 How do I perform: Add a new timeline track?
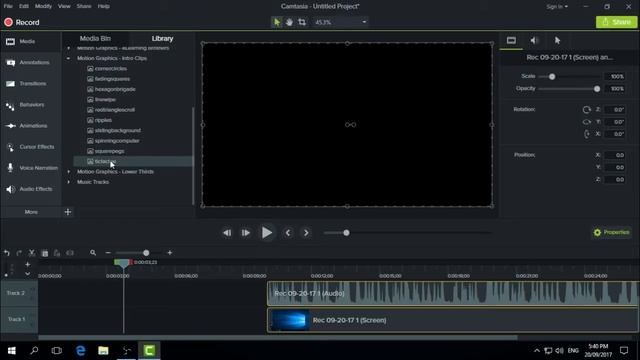pyautogui.click(x=27, y=264)
